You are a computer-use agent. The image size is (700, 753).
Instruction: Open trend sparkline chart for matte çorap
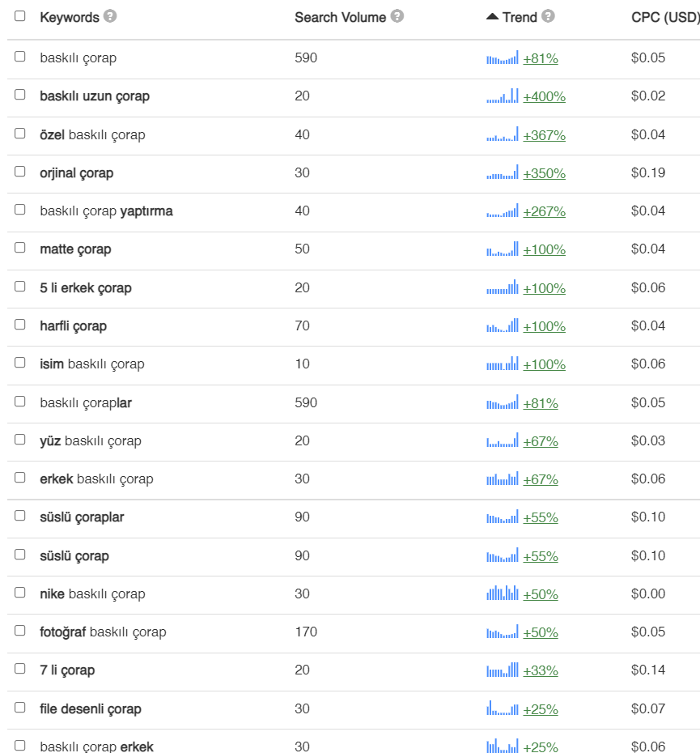pyautogui.click(x=503, y=249)
